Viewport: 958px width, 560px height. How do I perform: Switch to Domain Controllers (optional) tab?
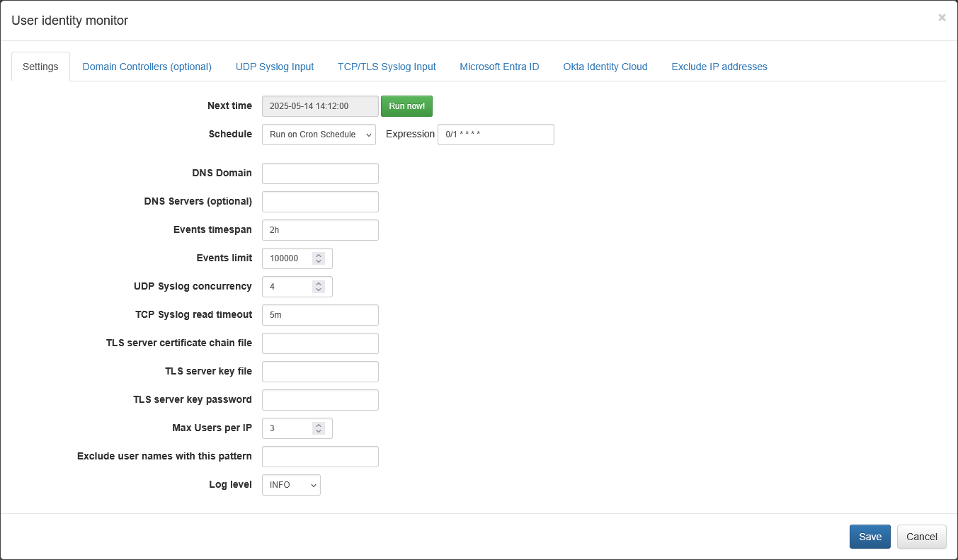147,67
